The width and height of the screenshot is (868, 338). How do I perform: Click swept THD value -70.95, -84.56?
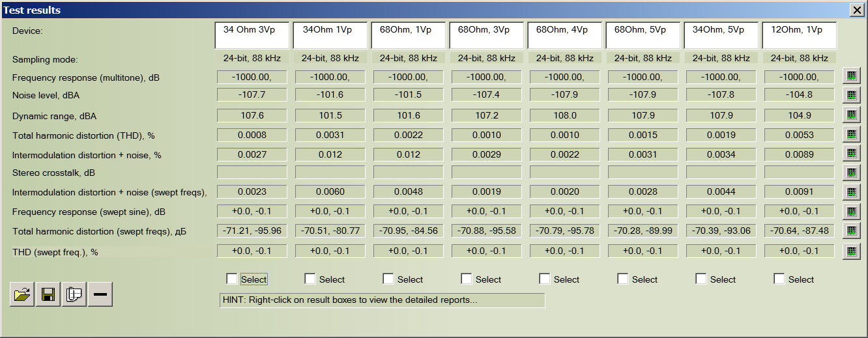pyautogui.click(x=409, y=231)
